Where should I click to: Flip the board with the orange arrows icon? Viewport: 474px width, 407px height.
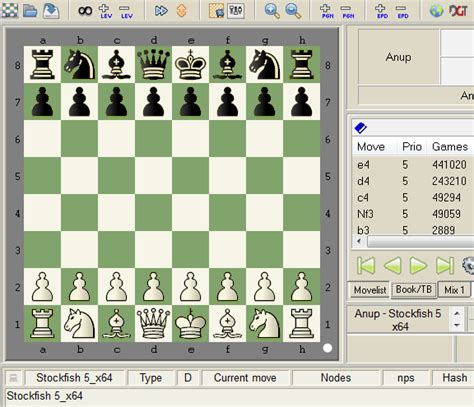(182, 11)
